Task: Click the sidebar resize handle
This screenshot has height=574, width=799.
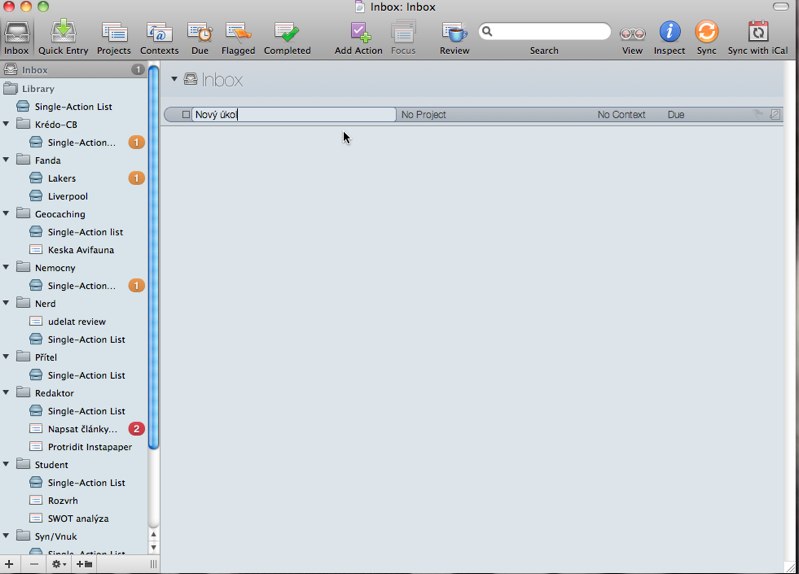Action: pos(153,564)
